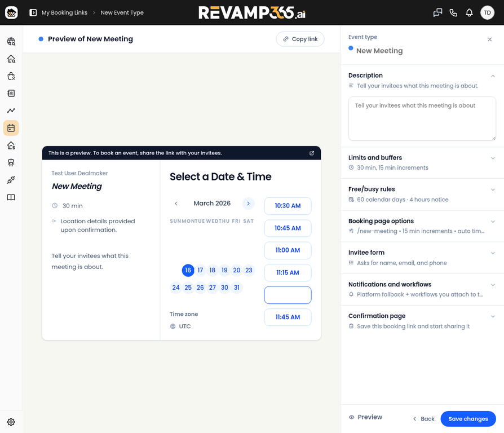Click the Revamp365 home logo icon
This screenshot has width=504, height=433.
[x=11, y=12]
